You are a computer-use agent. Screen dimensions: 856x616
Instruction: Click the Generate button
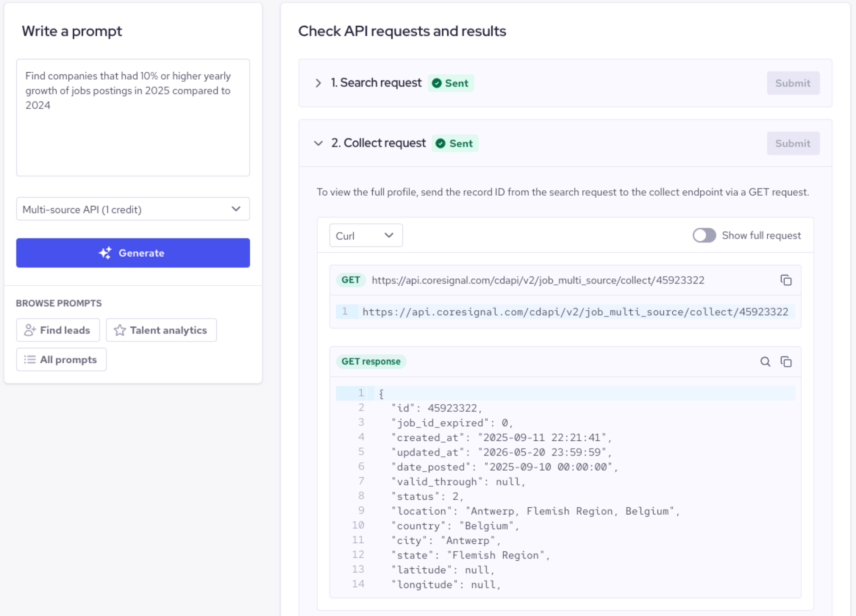coord(133,253)
